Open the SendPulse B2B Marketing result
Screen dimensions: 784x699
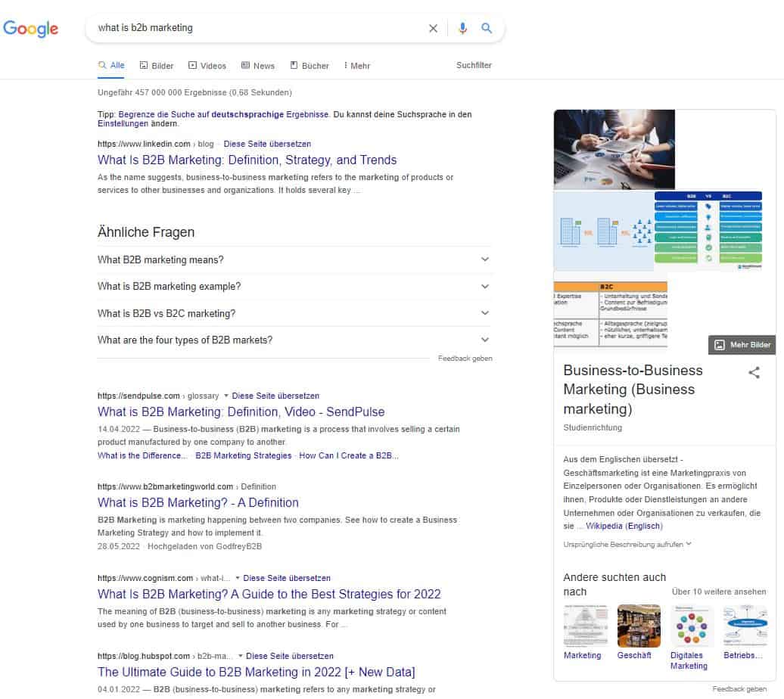241,412
